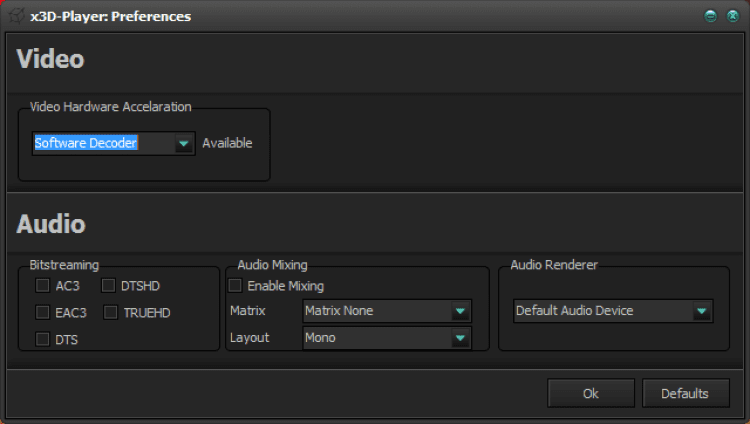Check the EAC3 bitstreaming option
This screenshot has width=750, height=424.
[43, 312]
